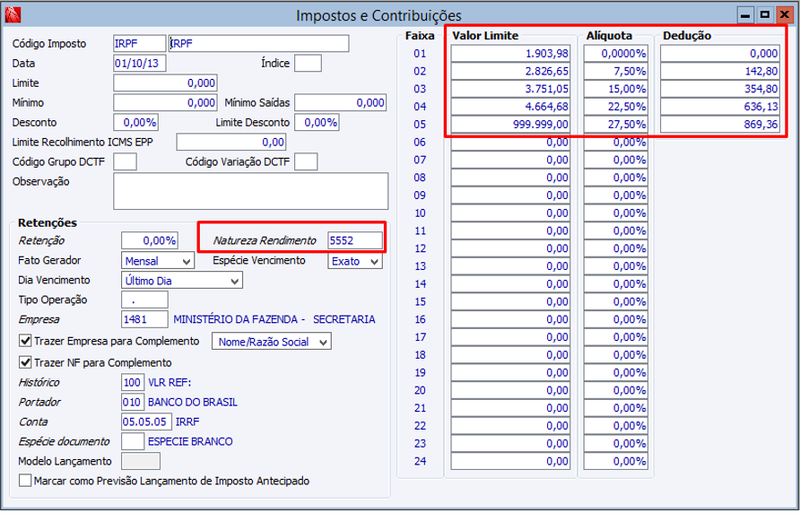Click Alíquota 22,50% in faixa 04

pyautogui.click(x=616, y=107)
